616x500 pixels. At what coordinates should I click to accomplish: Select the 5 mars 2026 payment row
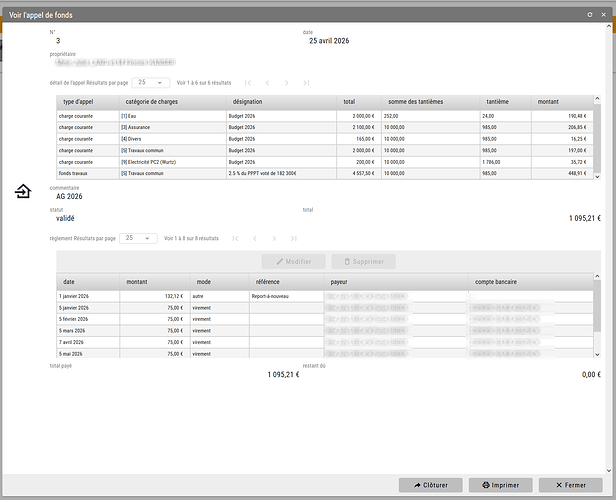[325, 331]
